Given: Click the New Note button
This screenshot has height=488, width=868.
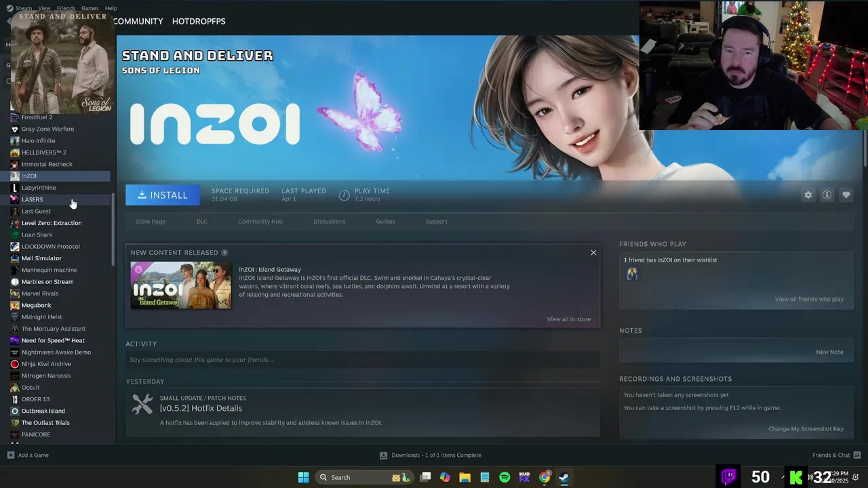Looking at the screenshot, I should point(829,352).
